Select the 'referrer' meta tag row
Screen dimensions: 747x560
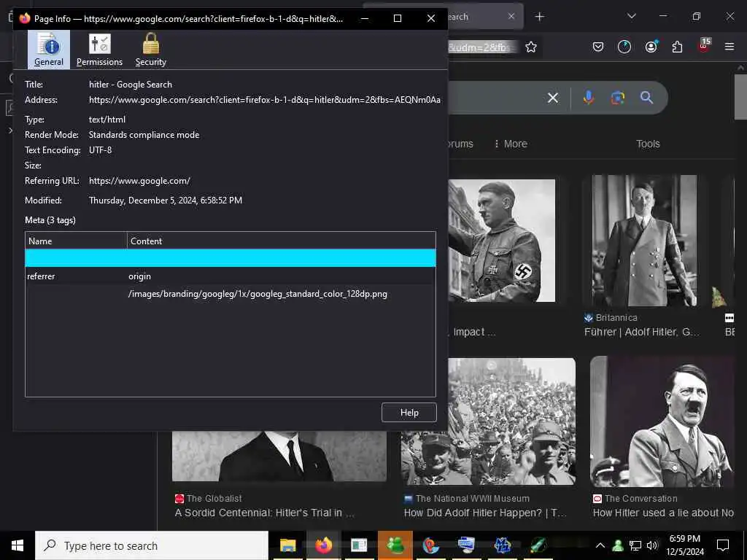(x=230, y=276)
